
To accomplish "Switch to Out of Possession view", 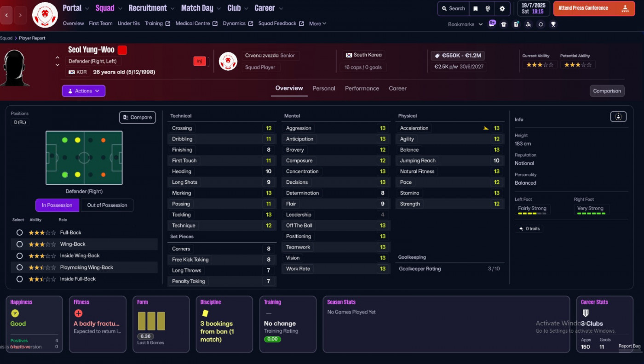I will [x=107, y=205].
